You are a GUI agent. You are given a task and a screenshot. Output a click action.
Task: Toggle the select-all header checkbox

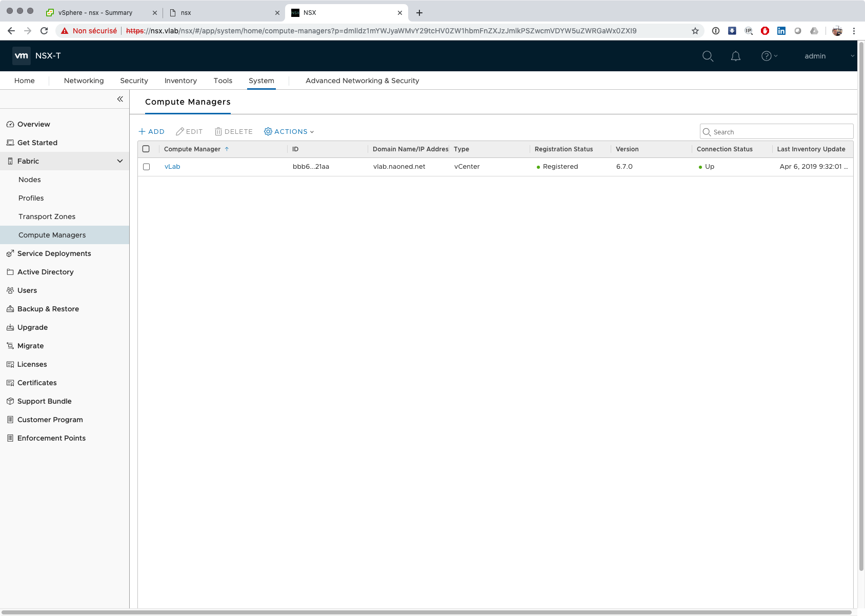[146, 149]
